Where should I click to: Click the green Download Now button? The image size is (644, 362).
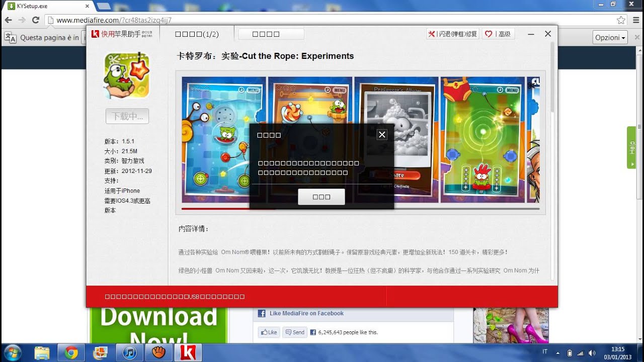(x=158, y=325)
